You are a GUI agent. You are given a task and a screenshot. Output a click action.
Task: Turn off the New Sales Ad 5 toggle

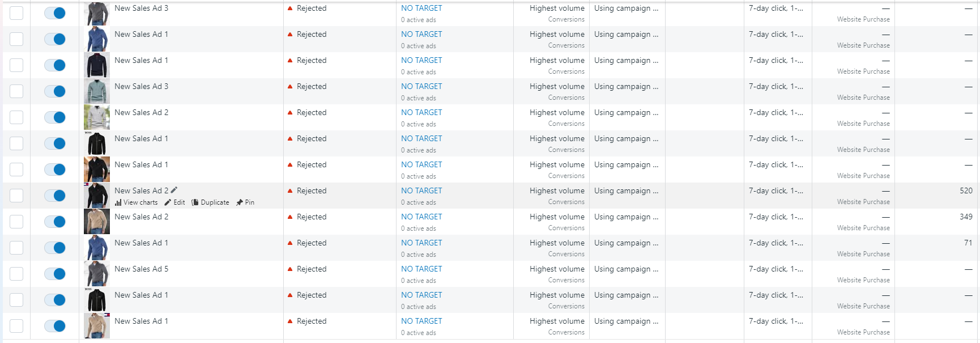click(55, 274)
